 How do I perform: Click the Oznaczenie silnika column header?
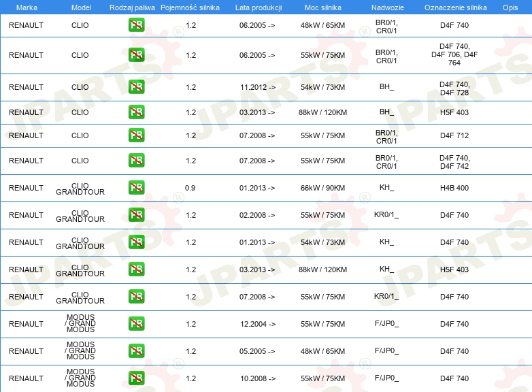(x=454, y=7)
